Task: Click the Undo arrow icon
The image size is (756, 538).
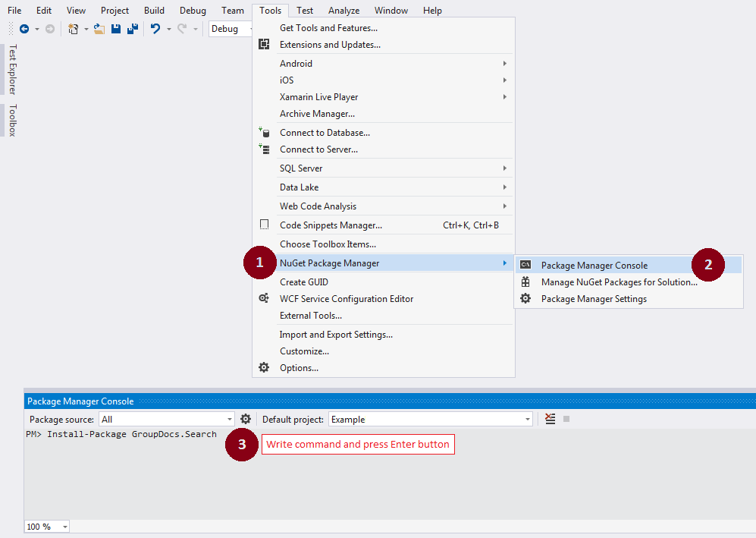Action: point(155,29)
